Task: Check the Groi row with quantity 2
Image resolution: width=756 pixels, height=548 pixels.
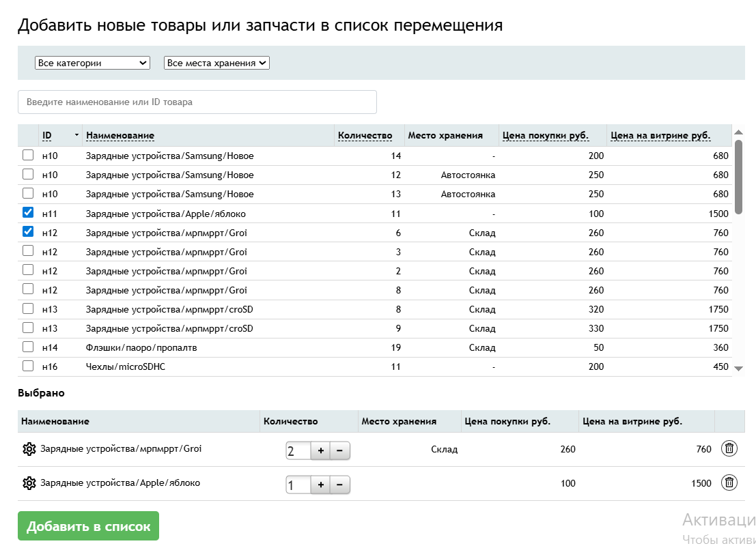Action: coord(28,270)
